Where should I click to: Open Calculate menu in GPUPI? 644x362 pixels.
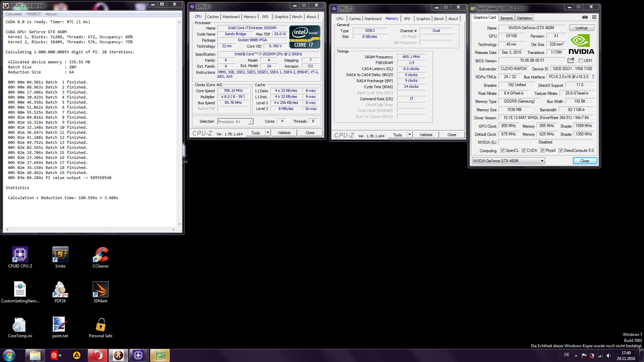click(x=13, y=14)
